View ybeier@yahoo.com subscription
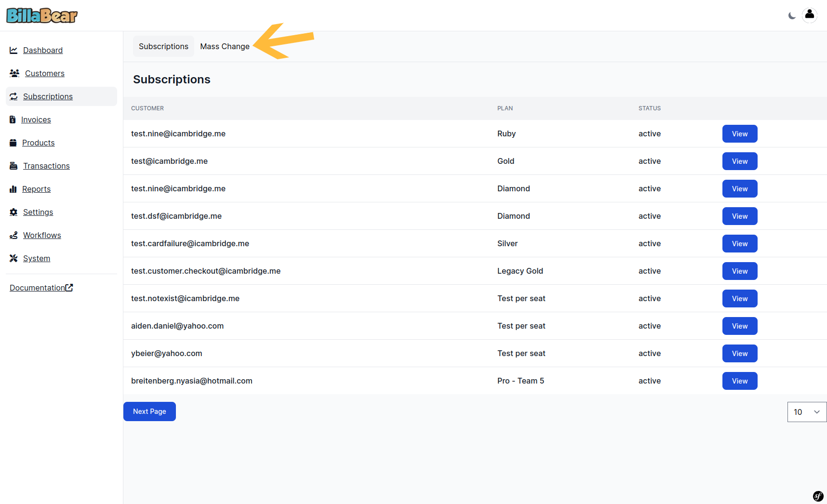Screen dimensions: 827x504 coord(740,353)
